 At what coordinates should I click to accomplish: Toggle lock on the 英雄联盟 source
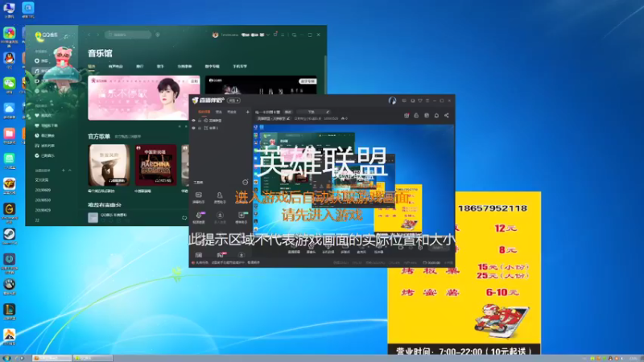(x=200, y=121)
